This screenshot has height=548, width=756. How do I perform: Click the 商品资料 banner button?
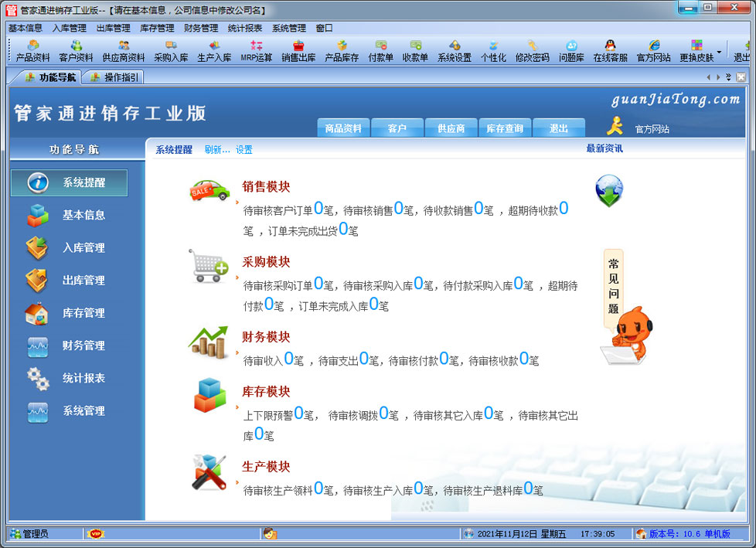click(x=343, y=128)
